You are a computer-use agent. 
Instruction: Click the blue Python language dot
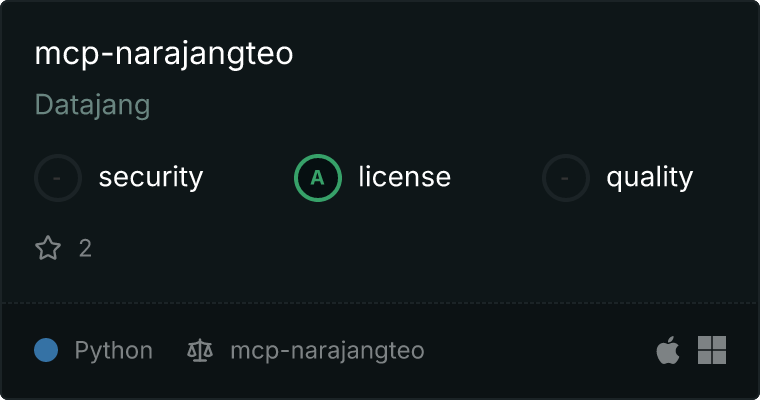click(x=46, y=350)
